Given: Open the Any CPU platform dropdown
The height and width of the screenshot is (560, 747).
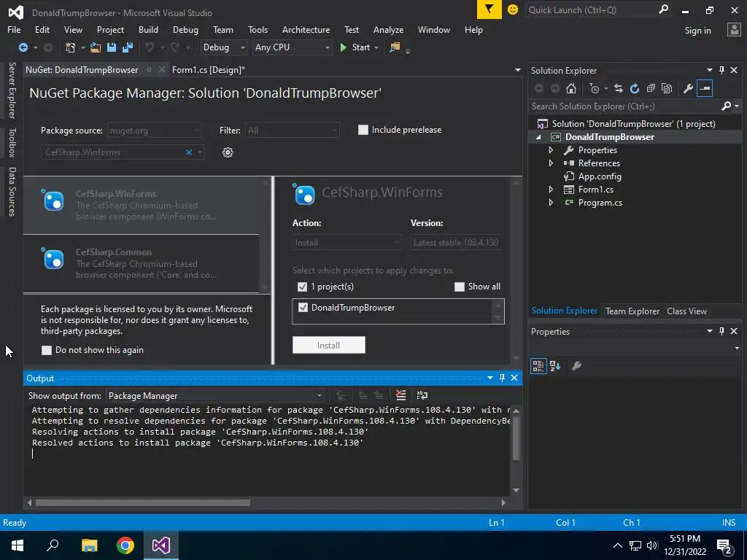Looking at the screenshot, I should point(292,47).
